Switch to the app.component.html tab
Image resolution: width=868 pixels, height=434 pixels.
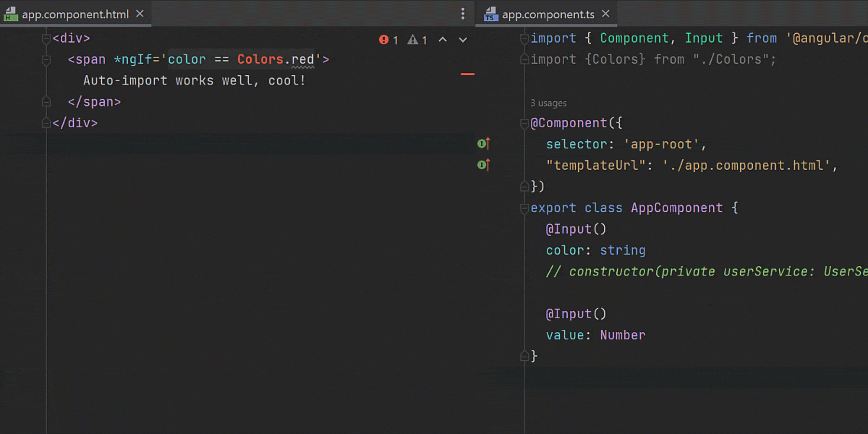point(75,14)
